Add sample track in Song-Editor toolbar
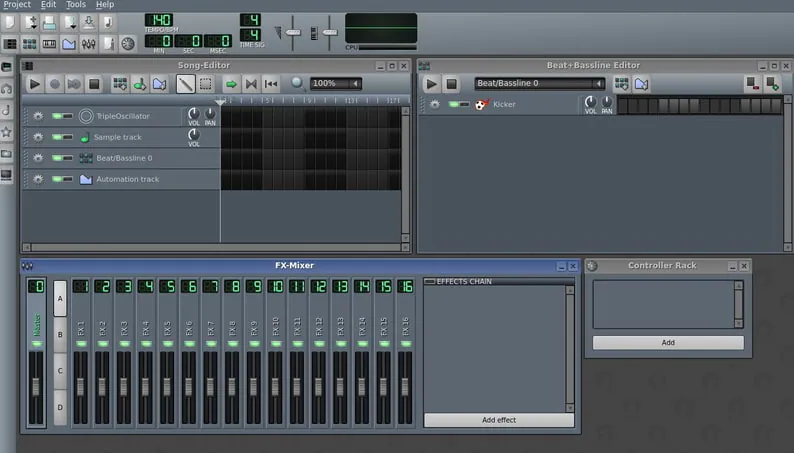This screenshot has width=794, height=453. coord(140,84)
